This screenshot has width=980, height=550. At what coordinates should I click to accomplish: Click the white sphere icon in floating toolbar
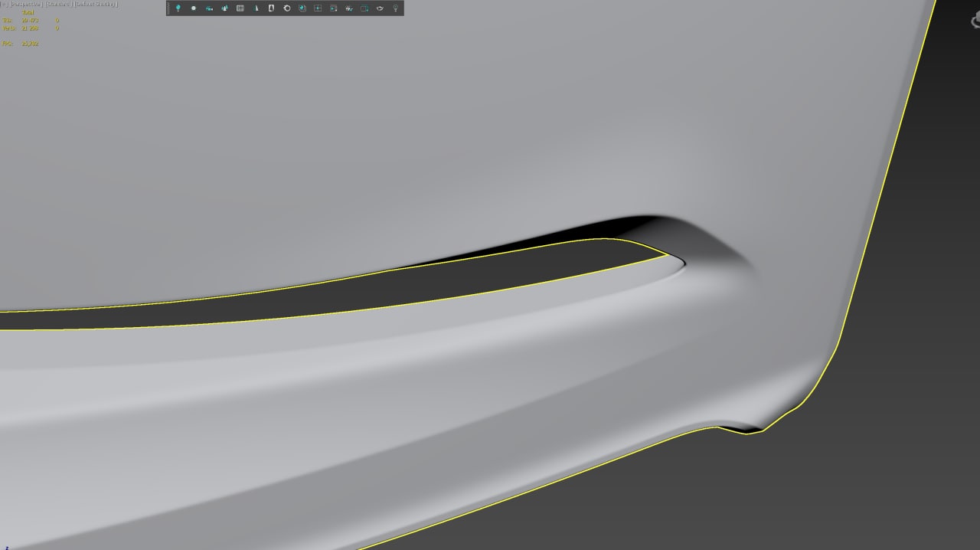[194, 8]
